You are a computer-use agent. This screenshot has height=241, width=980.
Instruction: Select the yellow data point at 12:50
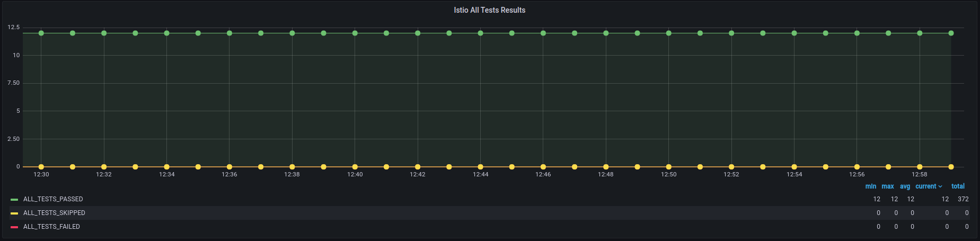pyautogui.click(x=669, y=167)
